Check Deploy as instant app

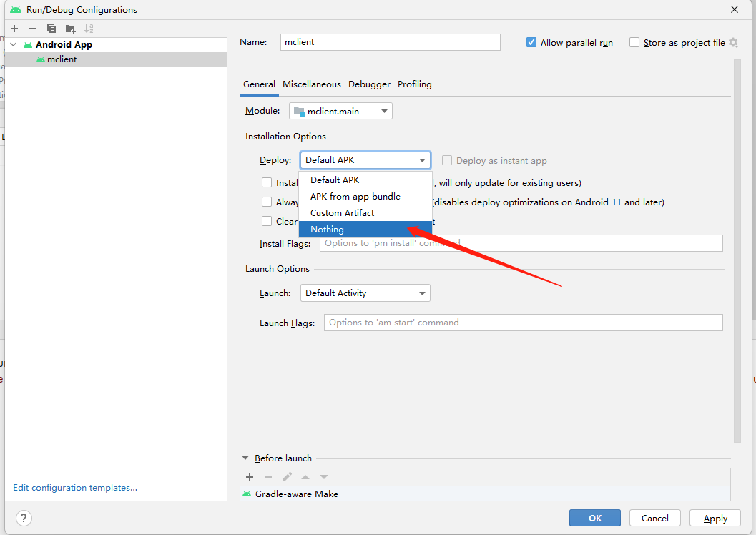click(x=447, y=160)
